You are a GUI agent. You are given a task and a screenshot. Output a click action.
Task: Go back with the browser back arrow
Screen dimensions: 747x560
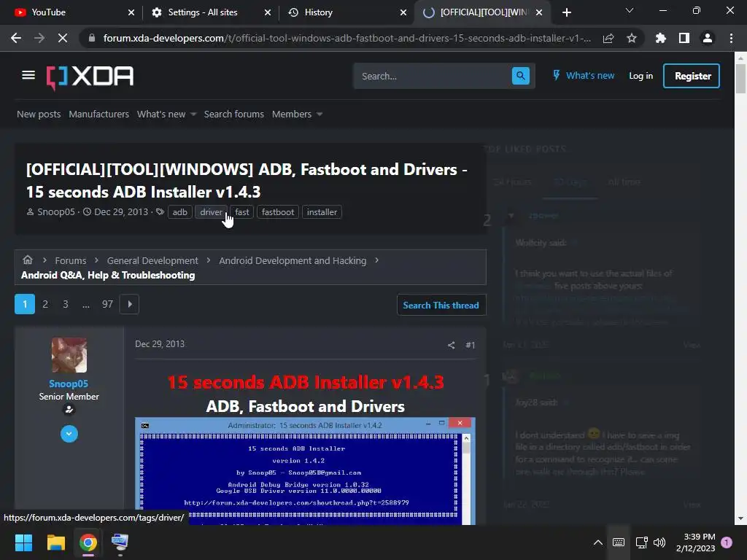click(x=16, y=38)
